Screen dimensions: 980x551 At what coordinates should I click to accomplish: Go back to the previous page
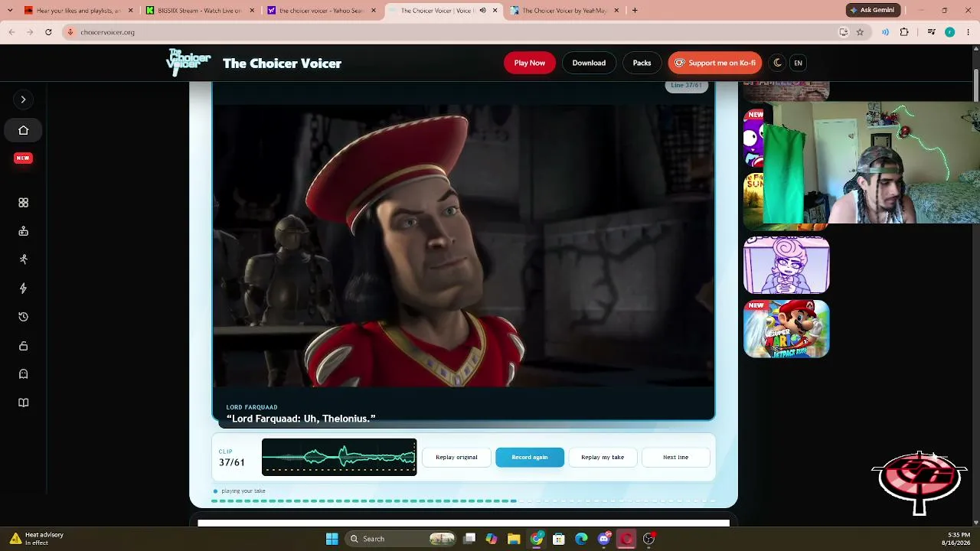click(x=11, y=32)
